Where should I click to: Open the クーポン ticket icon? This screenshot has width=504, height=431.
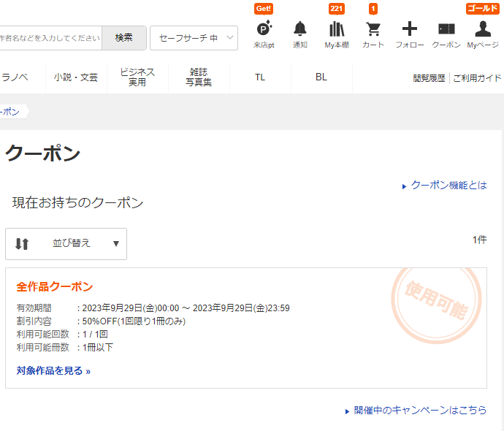[446, 29]
